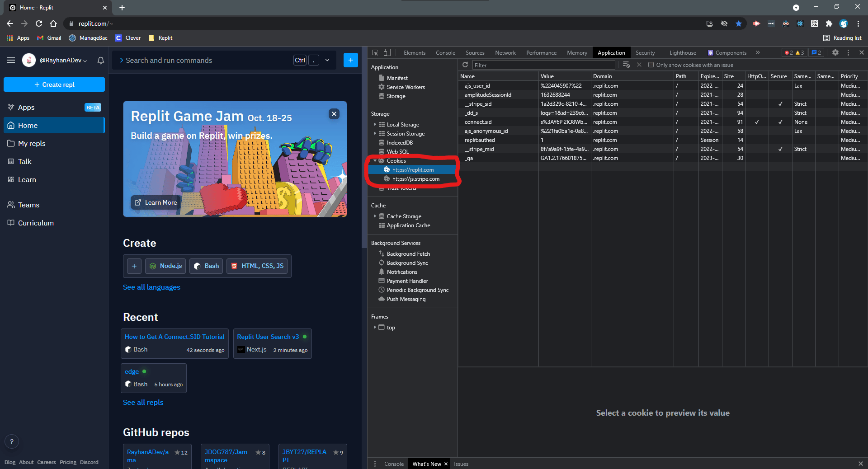
Task: Click the clear all cookies icon
Action: [x=626, y=65]
